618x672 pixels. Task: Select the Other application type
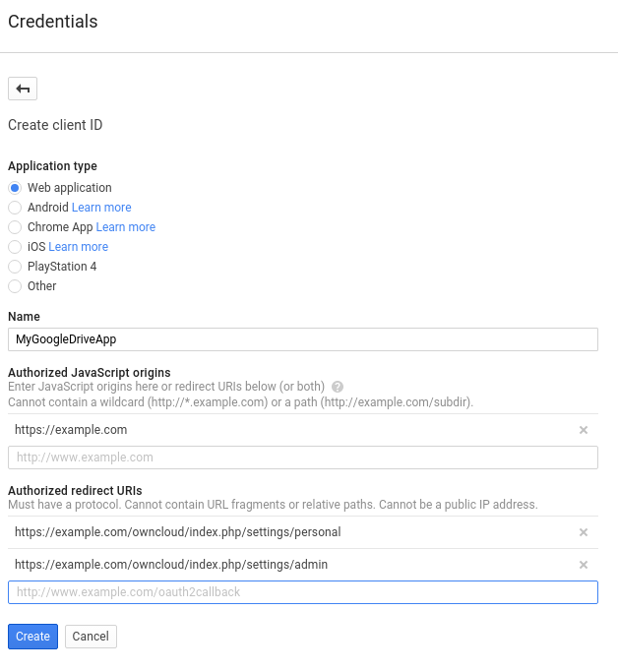click(15, 286)
